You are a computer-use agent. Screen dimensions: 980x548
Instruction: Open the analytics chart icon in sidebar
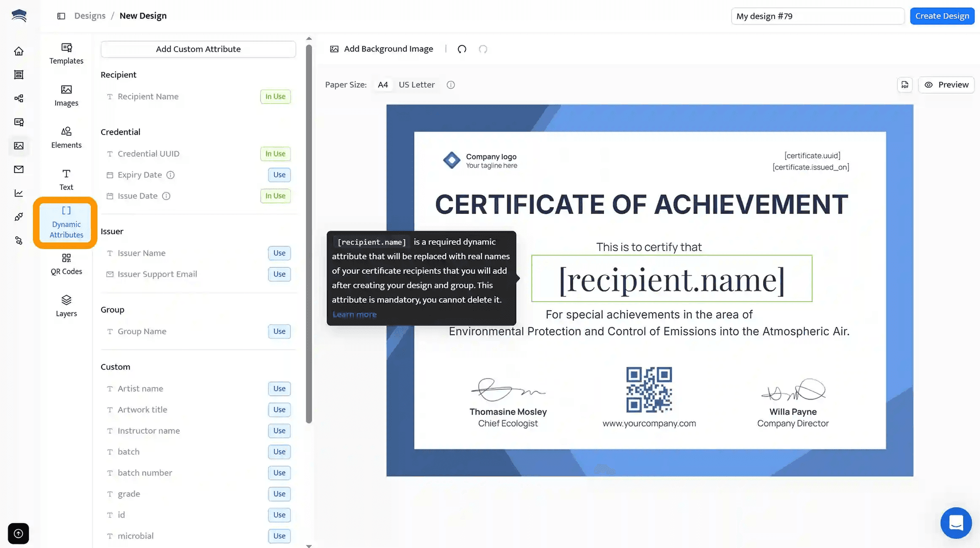[18, 192]
